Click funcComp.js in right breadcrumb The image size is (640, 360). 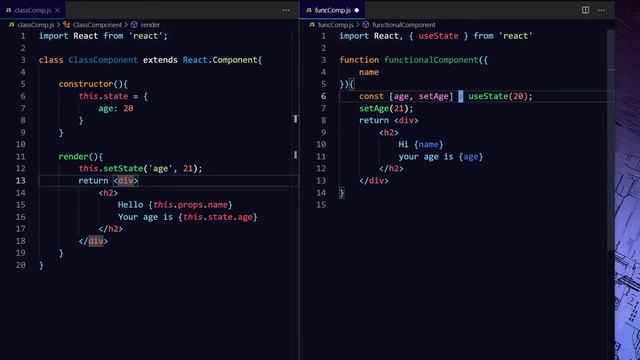[x=336, y=25]
